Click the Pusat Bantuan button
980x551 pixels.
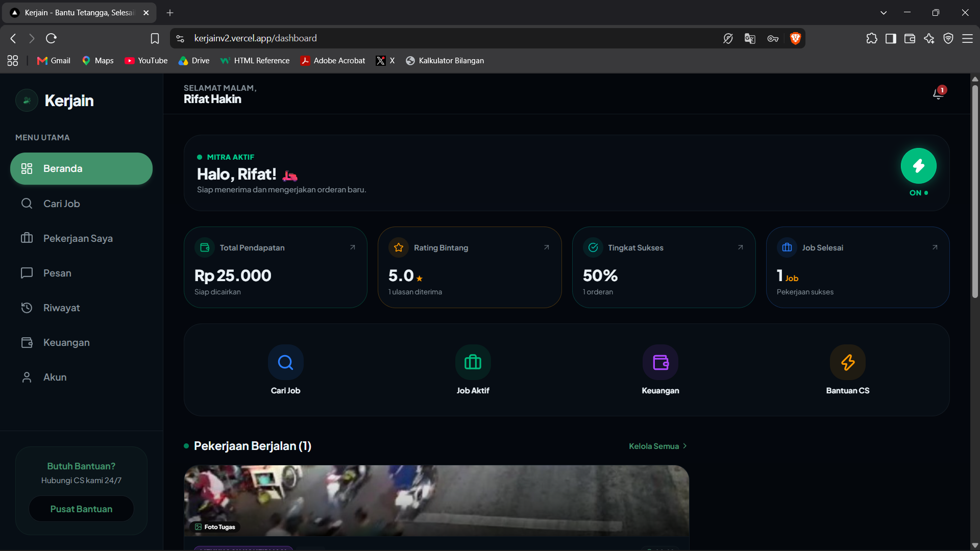[81, 509]
